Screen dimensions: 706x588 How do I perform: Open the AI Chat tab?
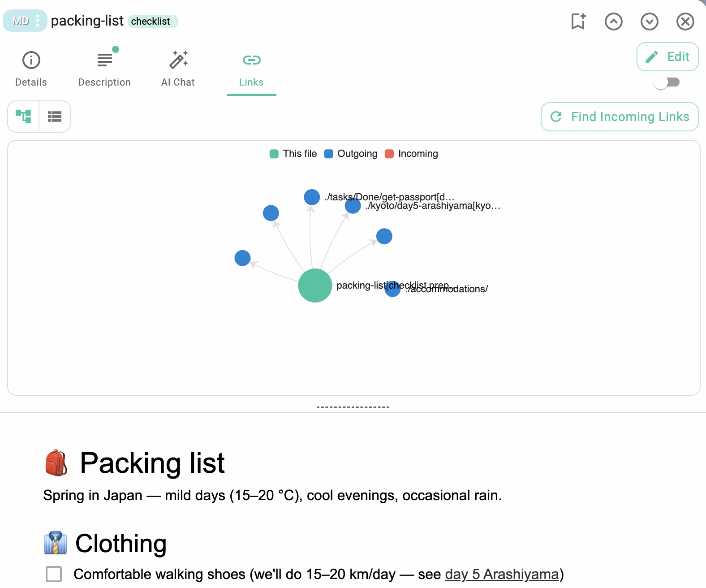tap(178, 69)
